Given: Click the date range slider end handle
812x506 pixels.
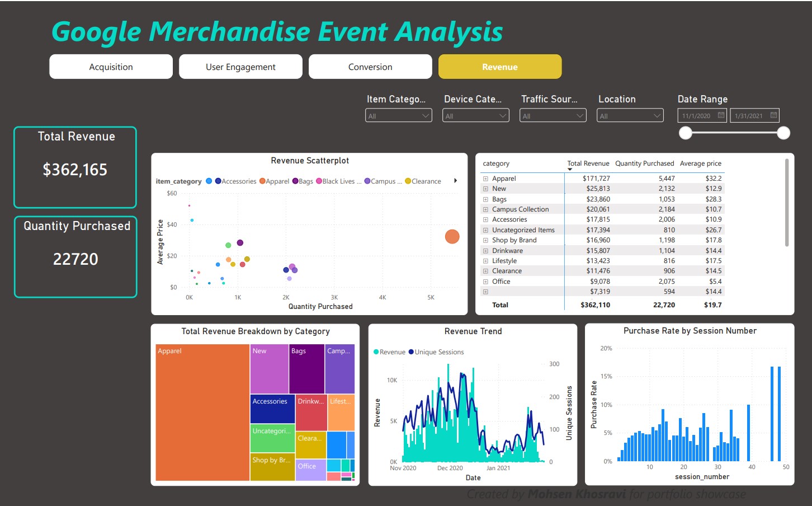Looking at the screenshot, I should tap(783, 133).
